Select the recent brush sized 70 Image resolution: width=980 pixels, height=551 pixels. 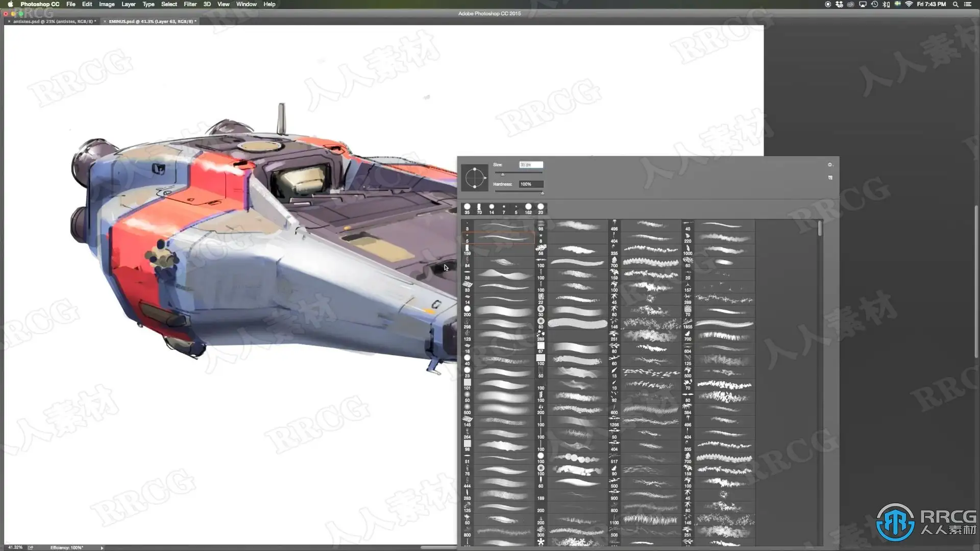click(479, 208)
